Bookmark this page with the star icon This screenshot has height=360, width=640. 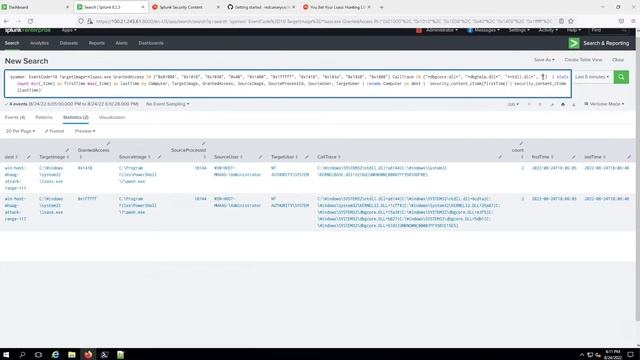click(571, 21)
